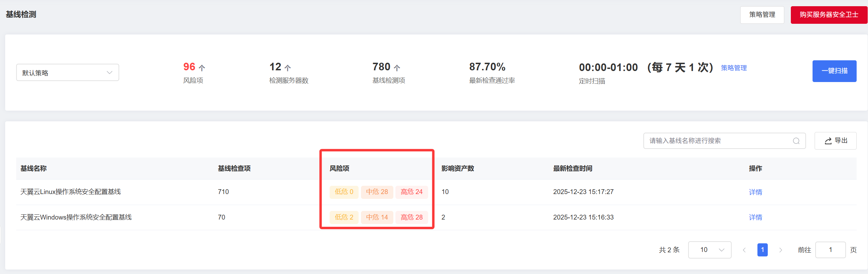This screenshot has height=274, width=868.
Task: Expand the 10 per page size selector
Action: (x=710, y=250)
